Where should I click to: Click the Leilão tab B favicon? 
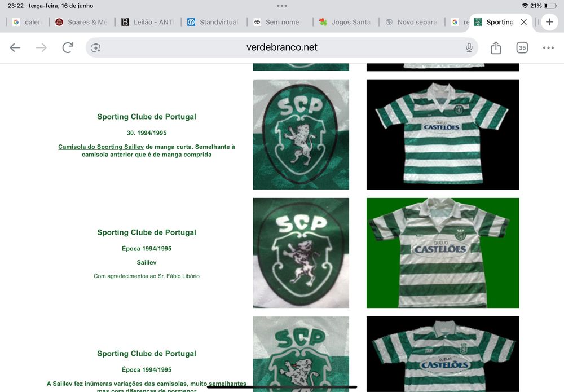(x=125, y=22)
